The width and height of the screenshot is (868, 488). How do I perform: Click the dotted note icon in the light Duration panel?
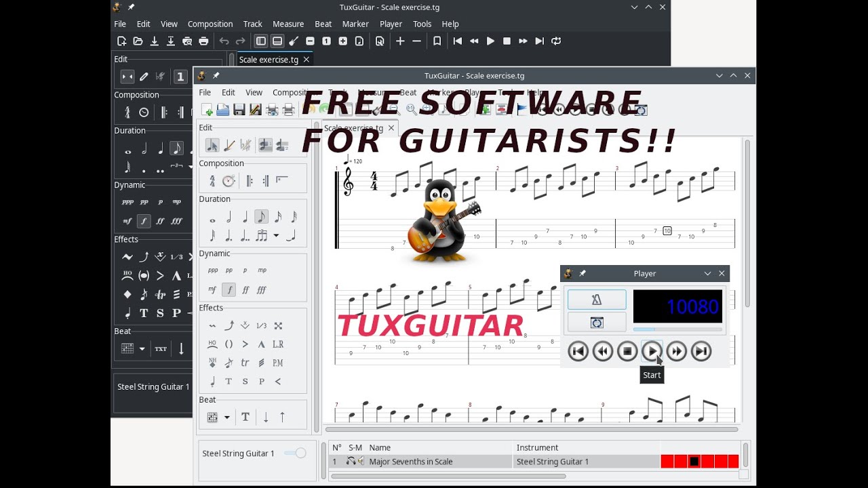(229, 236)
